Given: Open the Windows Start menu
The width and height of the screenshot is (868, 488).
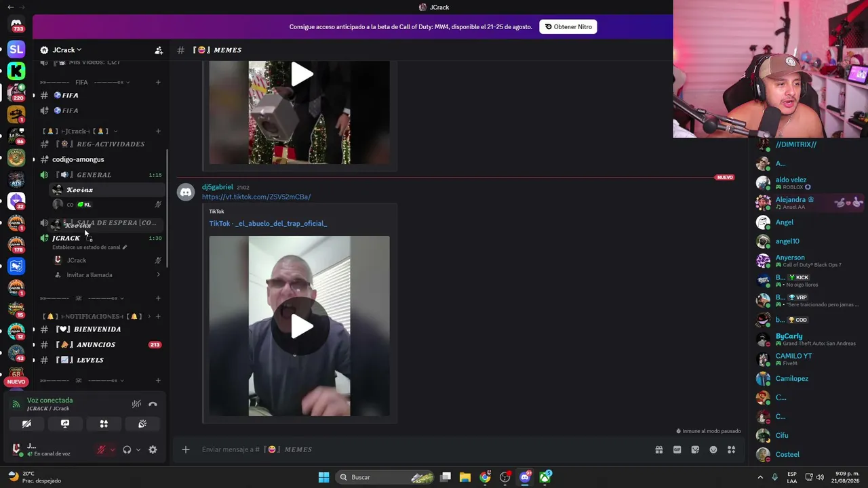Looking at the screenshot, I should point(323,477).
